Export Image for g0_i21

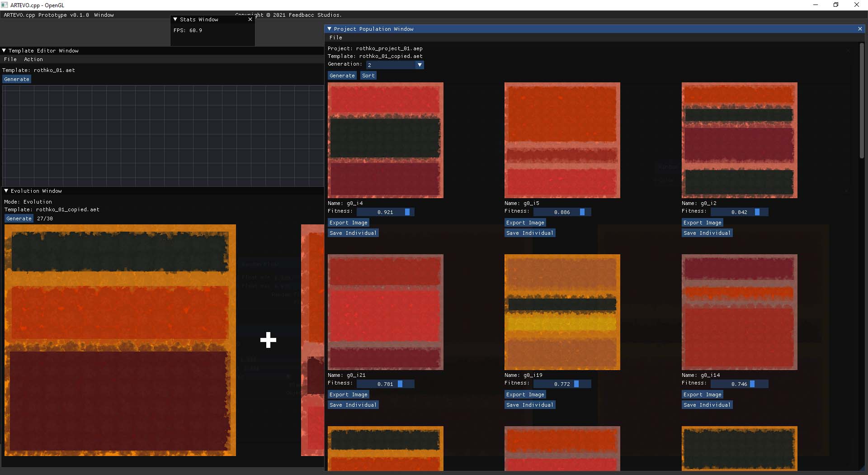[x=349, y=394]
